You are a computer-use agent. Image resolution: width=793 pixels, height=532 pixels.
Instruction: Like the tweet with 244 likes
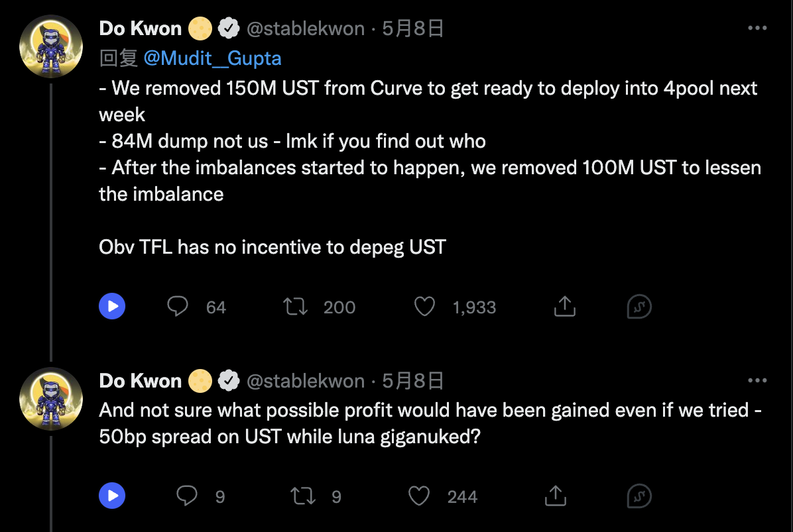[x=419, y=496]
